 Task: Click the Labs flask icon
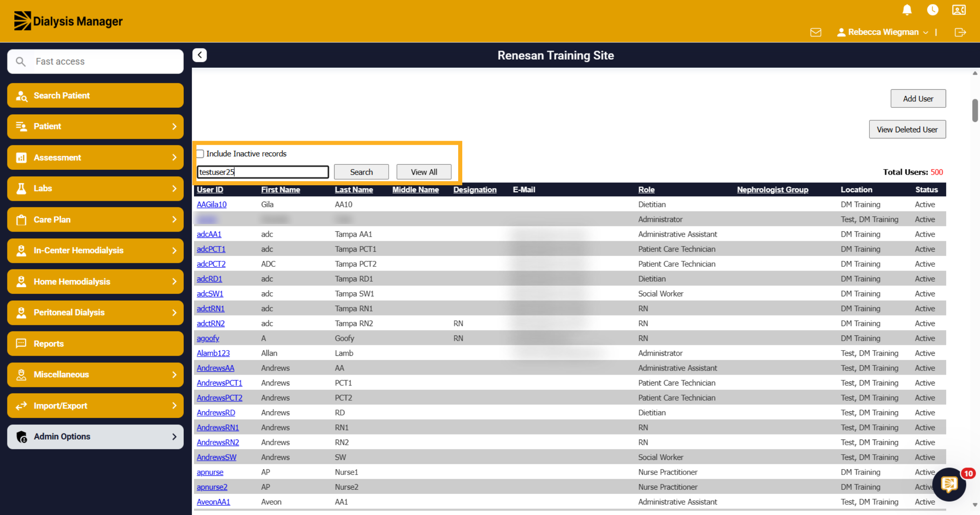coord(21,189)
